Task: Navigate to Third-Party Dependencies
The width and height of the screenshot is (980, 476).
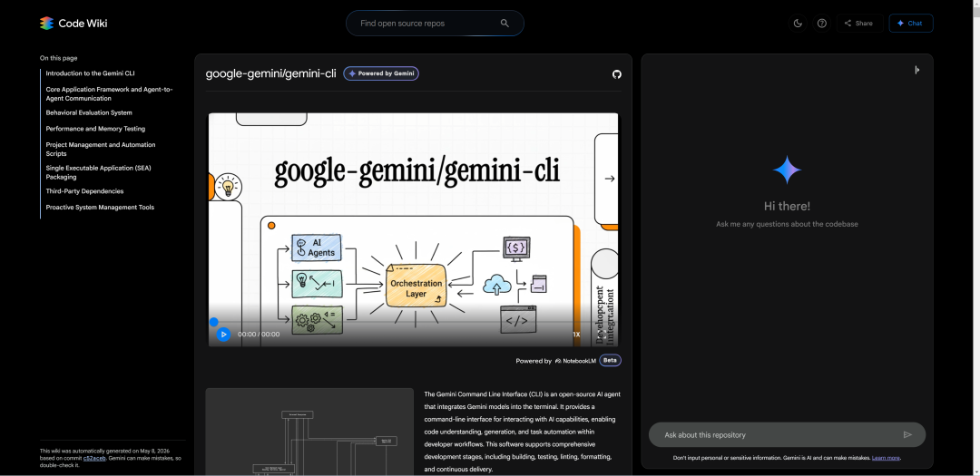Action: click(x=84, y=191)
